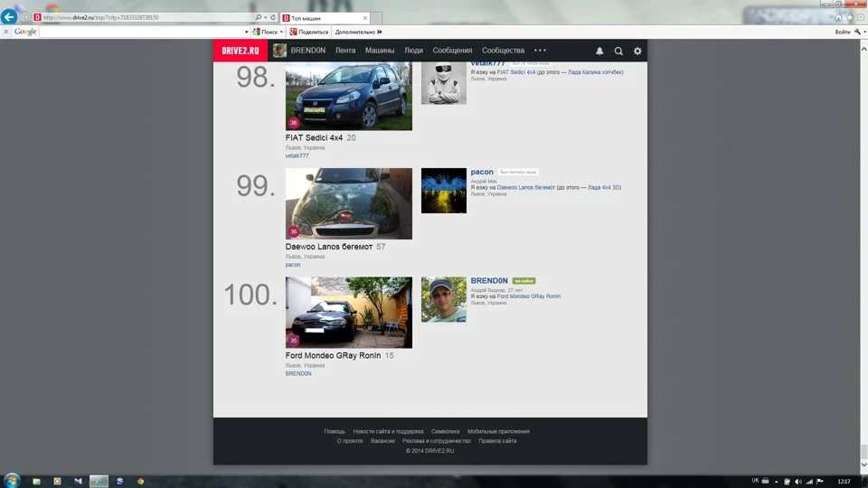
Task: Click the Символика footer link
Action: tap(446, 432)
